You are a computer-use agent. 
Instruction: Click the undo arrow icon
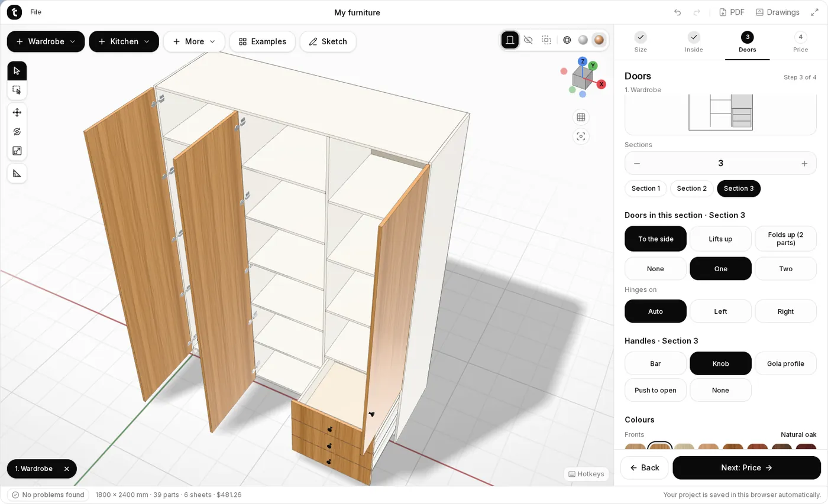678,12
